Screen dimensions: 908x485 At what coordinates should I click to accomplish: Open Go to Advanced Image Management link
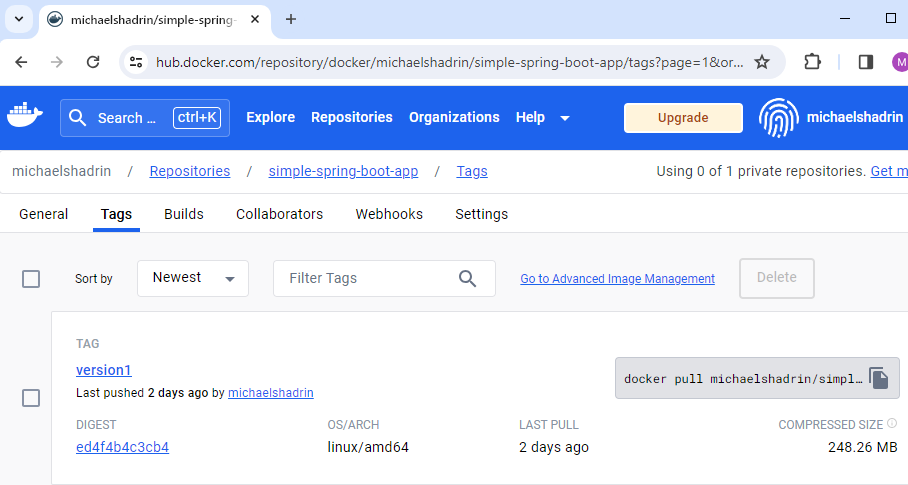point(617,279)
